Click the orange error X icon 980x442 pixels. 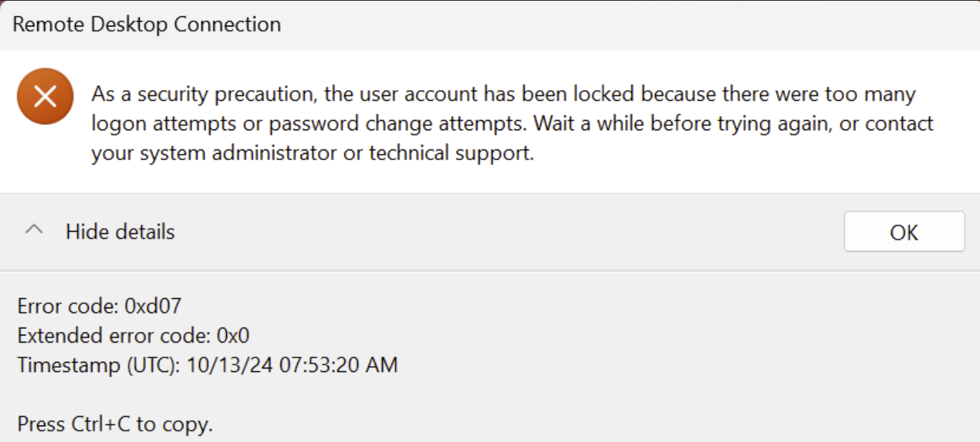coord(45,97)
